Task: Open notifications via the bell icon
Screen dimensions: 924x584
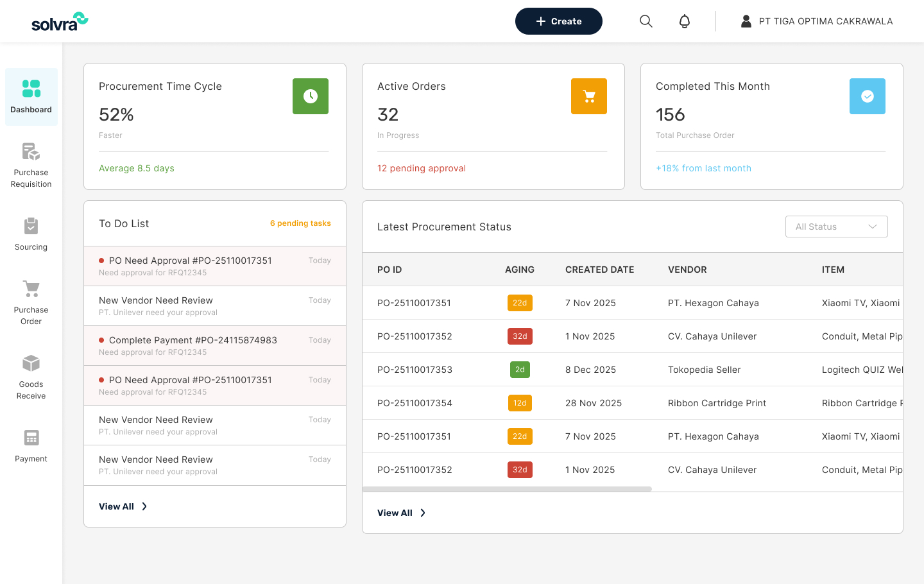Action: 684,21
